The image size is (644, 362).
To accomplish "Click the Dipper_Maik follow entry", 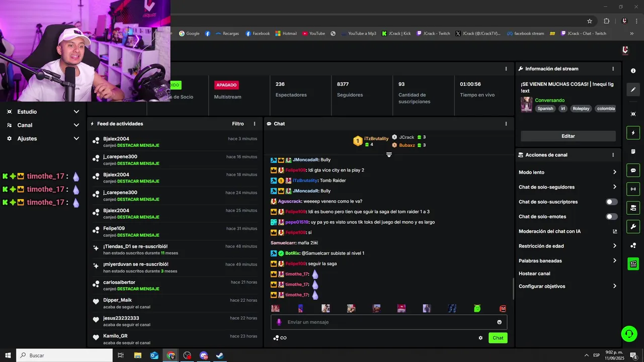I will (175, 303).
